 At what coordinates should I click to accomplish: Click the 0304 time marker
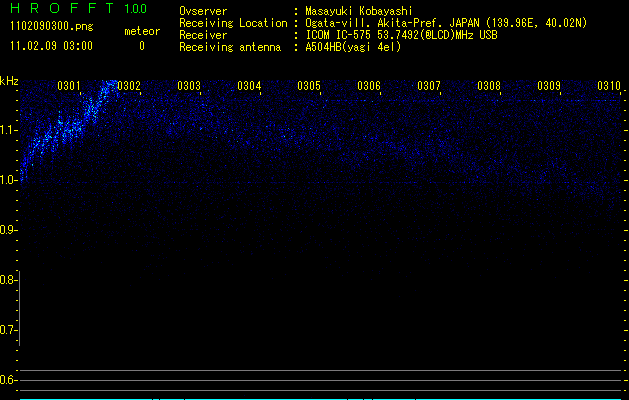tap(249, 86)
